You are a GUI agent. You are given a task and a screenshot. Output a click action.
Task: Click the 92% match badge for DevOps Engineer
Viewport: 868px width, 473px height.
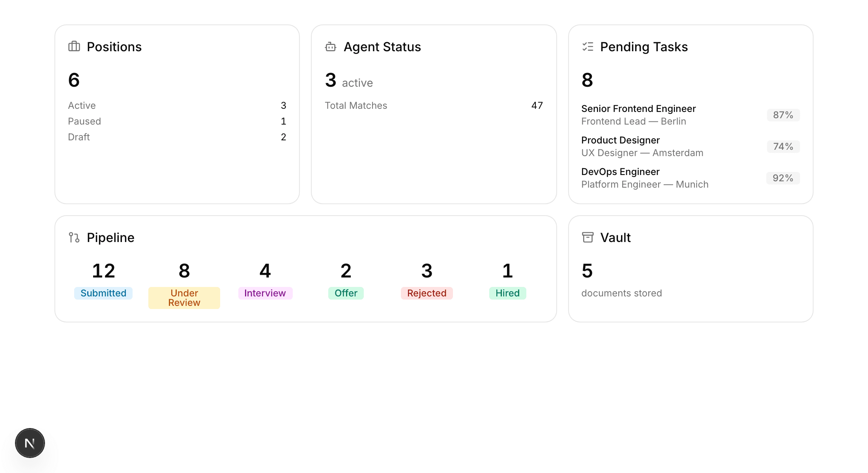click(783, 178)
